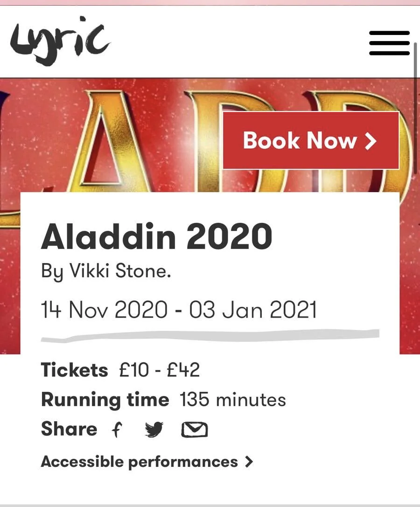Screen dimensions: 420x507
Task: Click the 03 Jan 2021 end date
Action: point(253,310)
